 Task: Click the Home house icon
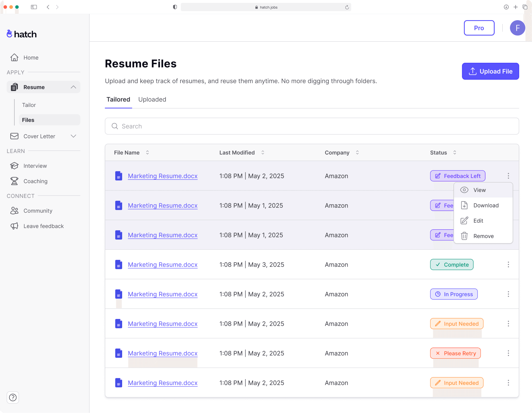click(x=14, y=57)
